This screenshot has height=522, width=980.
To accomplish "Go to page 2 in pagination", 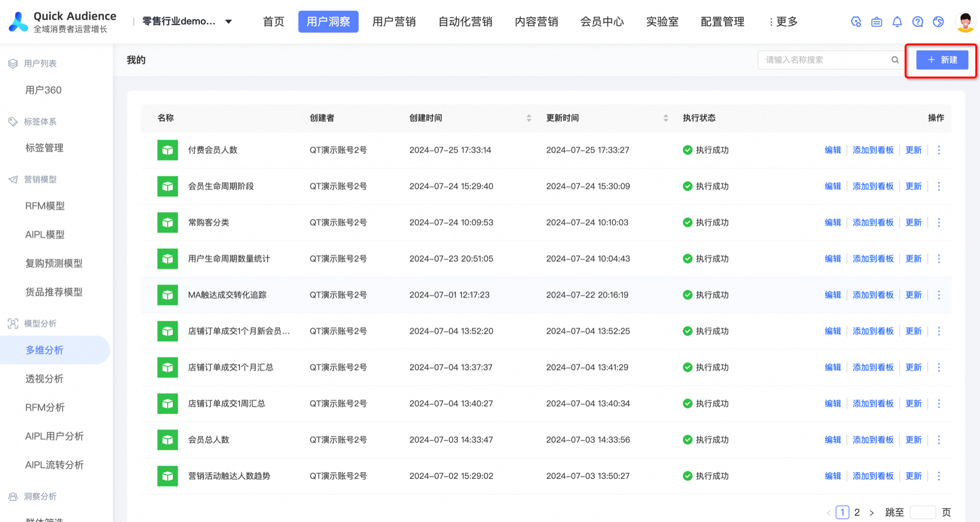I will [857, 512].
